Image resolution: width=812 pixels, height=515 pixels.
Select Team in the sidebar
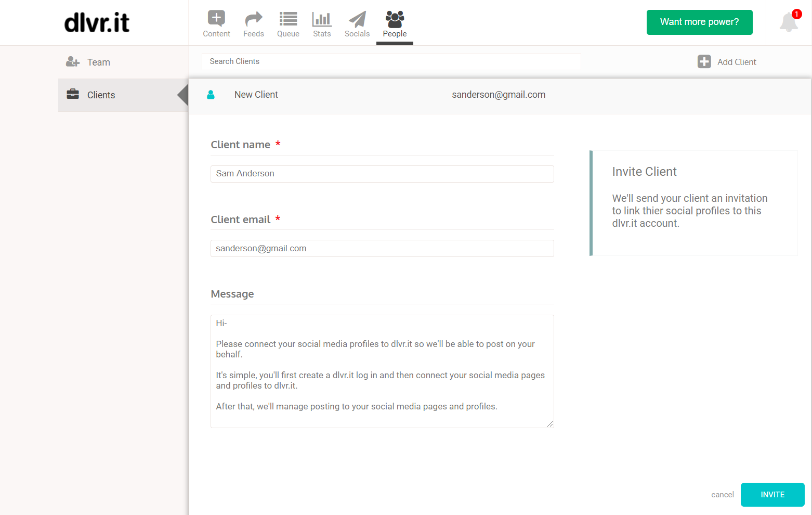pyautogui.click(x=123, y=62)
